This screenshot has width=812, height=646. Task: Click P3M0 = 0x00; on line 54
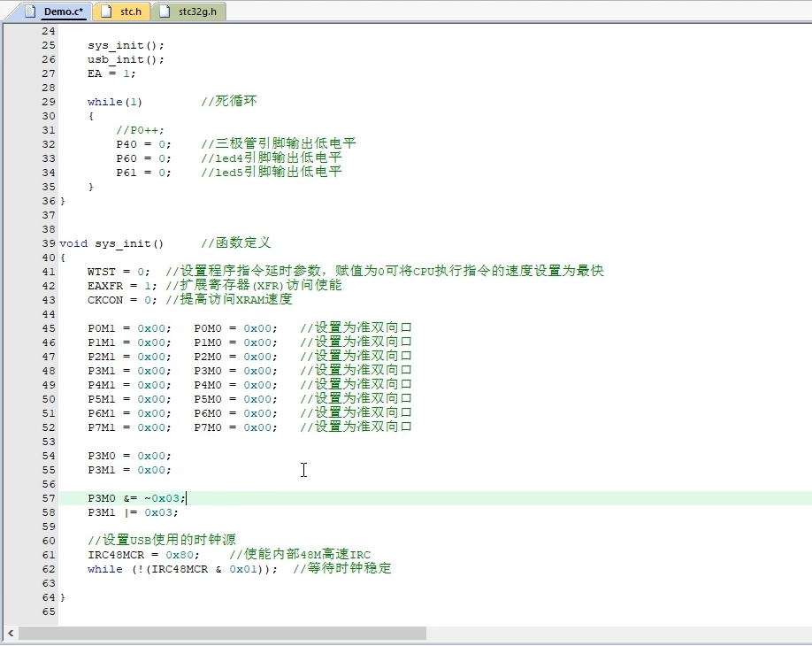(129, 456)
